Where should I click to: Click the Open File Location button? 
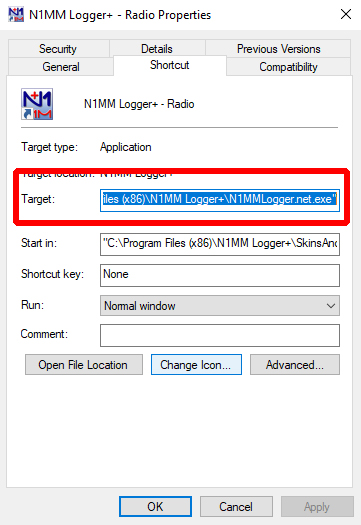pyautogui.click(x=84, y=365)
